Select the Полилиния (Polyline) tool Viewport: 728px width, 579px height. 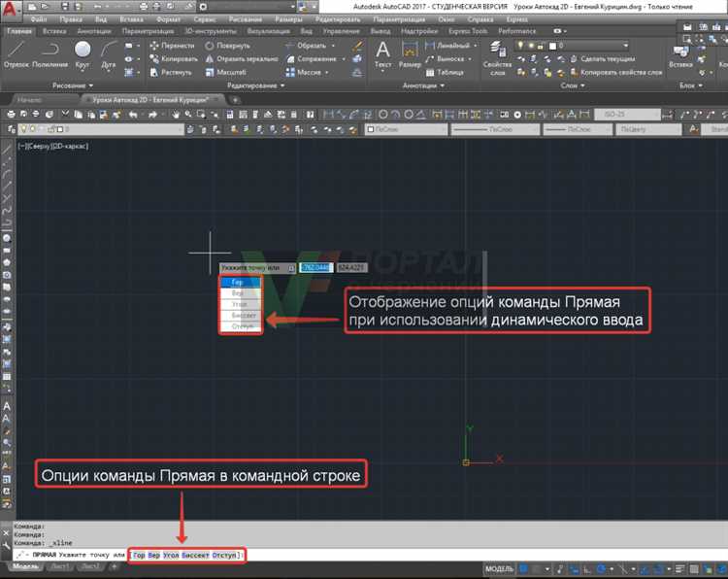coord(50,53)
